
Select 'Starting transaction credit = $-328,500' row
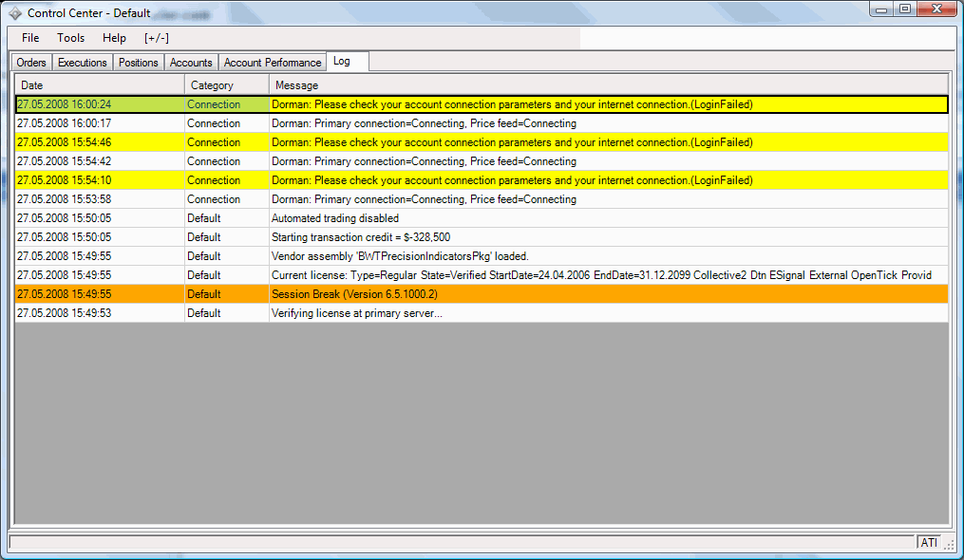(x=482, y=237)
